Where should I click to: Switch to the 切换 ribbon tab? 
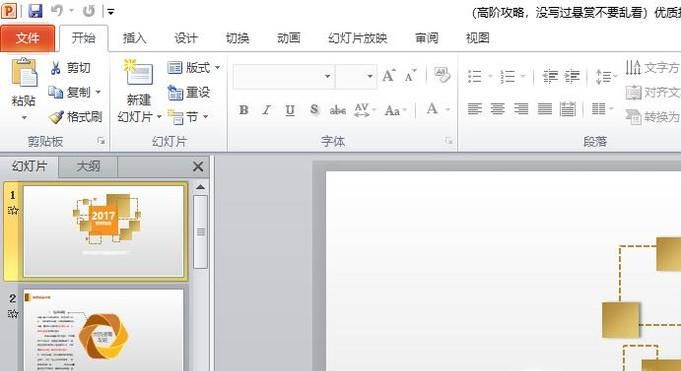(x=238, y=38)
